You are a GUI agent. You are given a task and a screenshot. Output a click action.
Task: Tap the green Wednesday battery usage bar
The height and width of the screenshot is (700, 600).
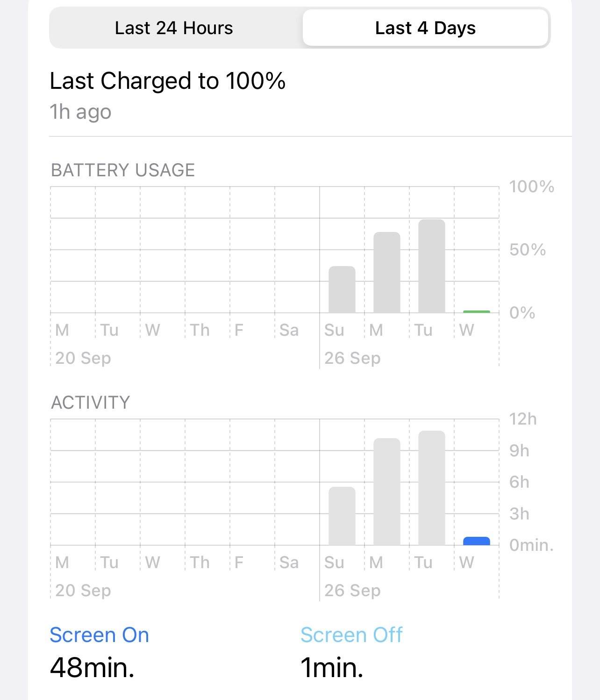[477, 311]
